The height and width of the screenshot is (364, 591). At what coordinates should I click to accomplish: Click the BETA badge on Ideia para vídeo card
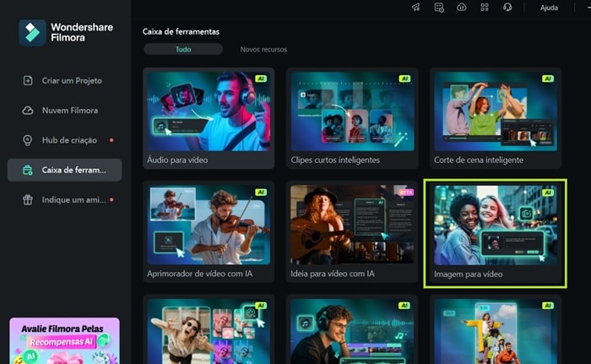point(406,192)
